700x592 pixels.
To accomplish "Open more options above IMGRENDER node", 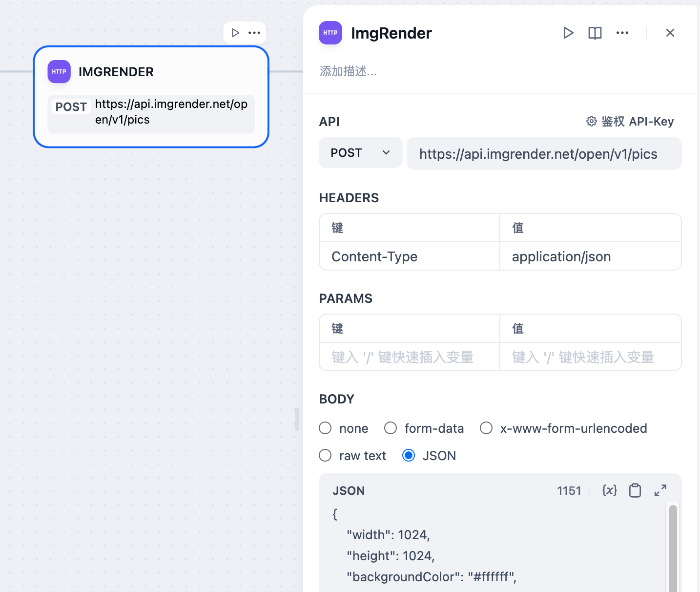I will pos(254,33).
